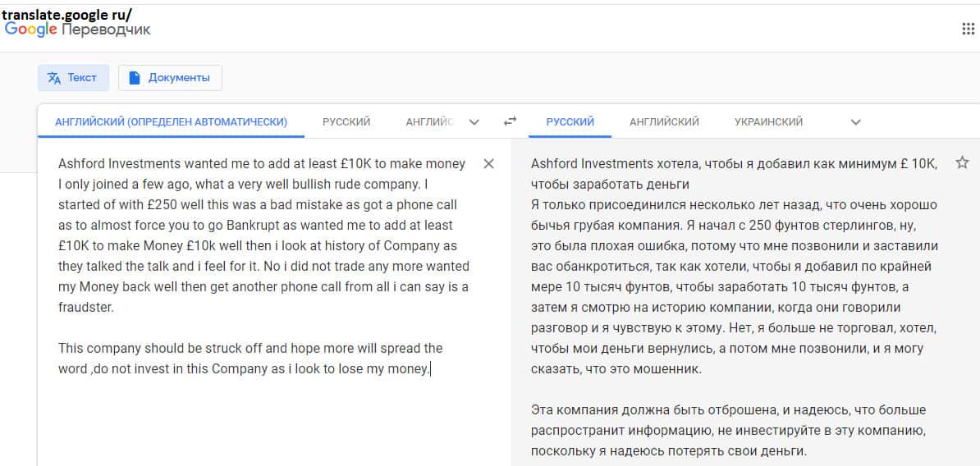Expand the source language list chevron
The width and height of the screenshot is (980, 466).
coord(474,122)
